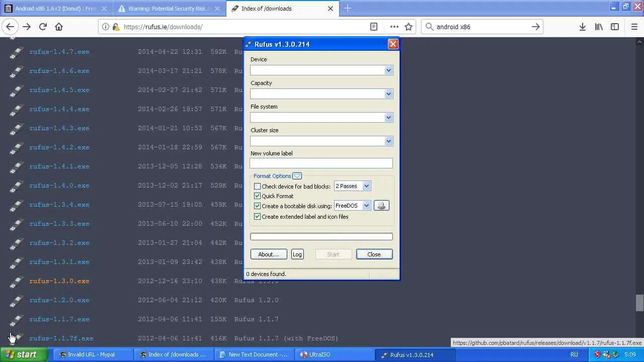Focus the 'android x86' search box
The image size is (644, 362).
coord(482,27)
